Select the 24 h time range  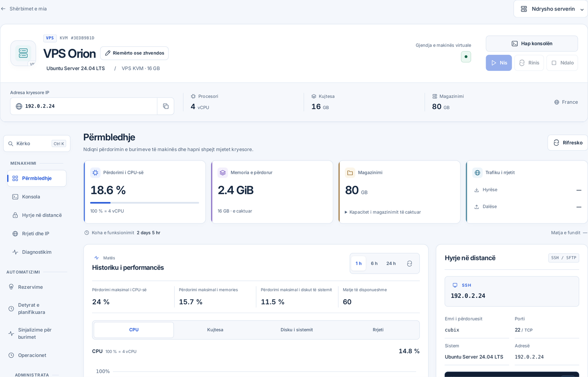coord(391,263)
